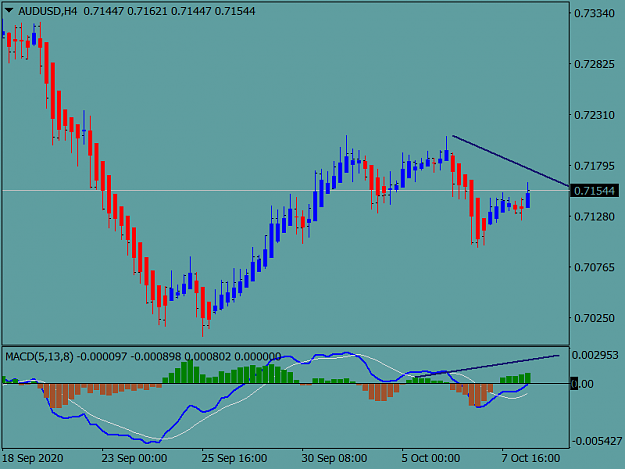Click the 7 Oct 16:00 time label
The height and width of the screenshot is (469, 625).
pyautogui.click(x=531, y=458)
